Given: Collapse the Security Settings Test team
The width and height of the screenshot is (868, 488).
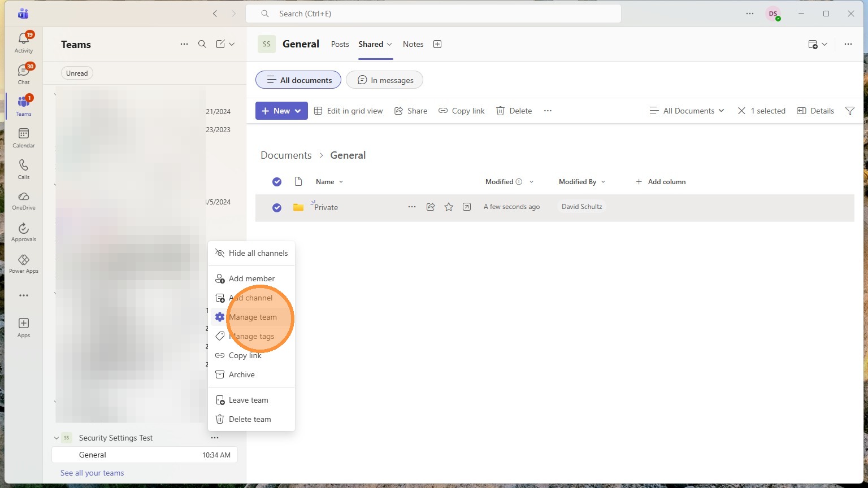Looking at the screenshot, I should [56, 438].
